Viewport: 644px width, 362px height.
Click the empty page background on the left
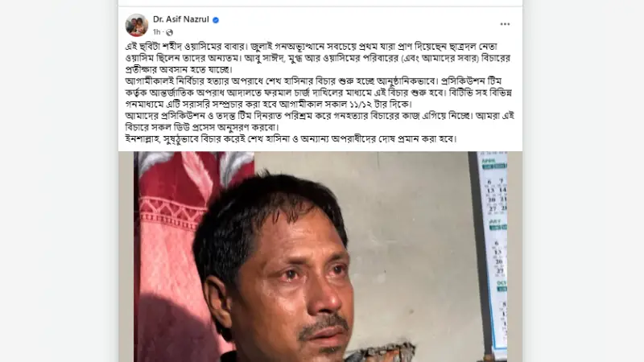coord(59,181)
